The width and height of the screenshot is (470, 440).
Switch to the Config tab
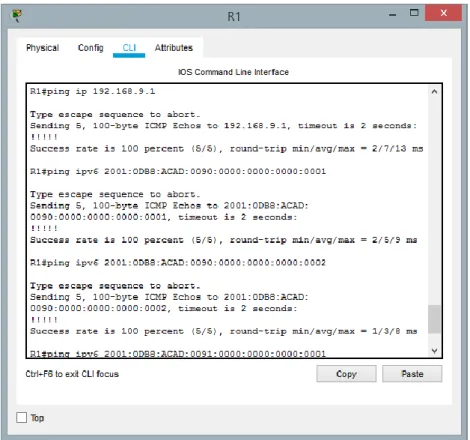point(91,48)
